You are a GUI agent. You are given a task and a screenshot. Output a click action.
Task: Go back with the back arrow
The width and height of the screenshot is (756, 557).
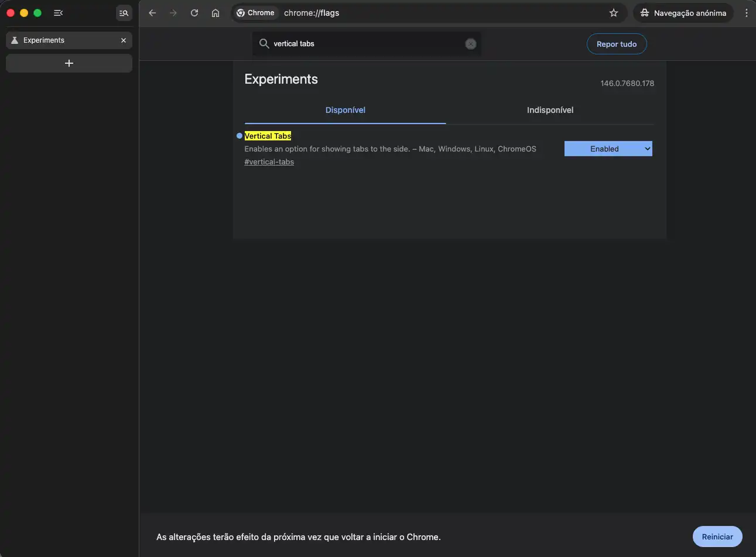(x=152, y=13)
